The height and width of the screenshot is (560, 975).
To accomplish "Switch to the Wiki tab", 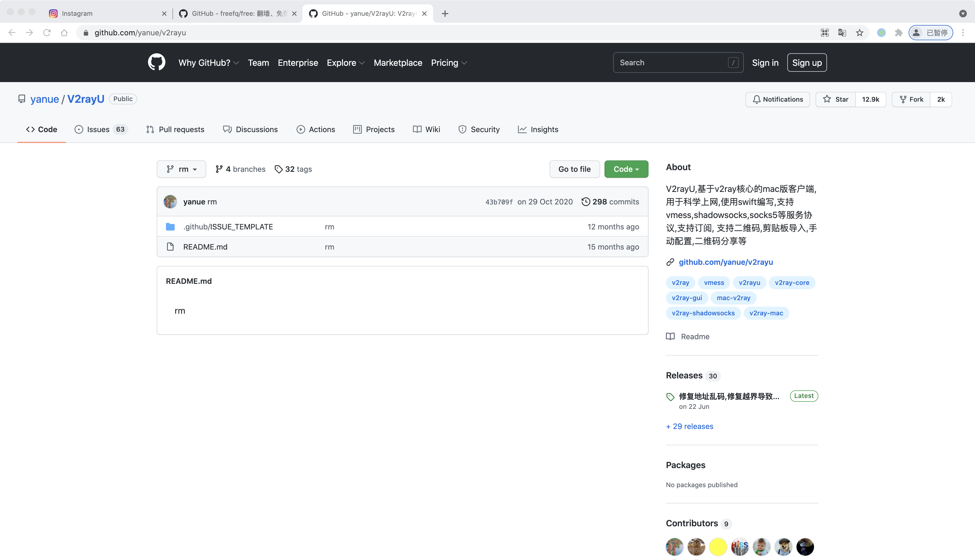I will tap(426, 129).
